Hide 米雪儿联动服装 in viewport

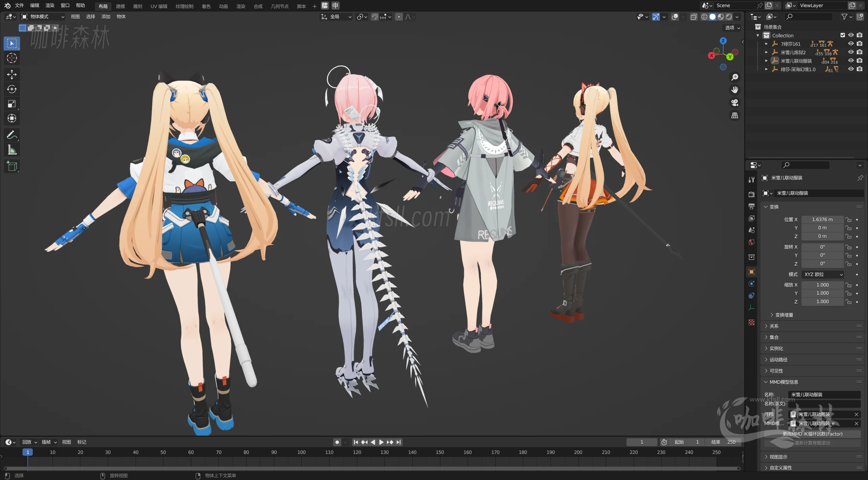coord(851,61)
